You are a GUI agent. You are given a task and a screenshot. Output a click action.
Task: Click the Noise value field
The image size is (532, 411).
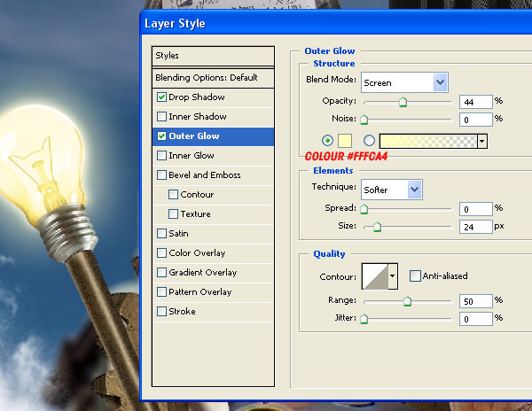coord(475,120)
